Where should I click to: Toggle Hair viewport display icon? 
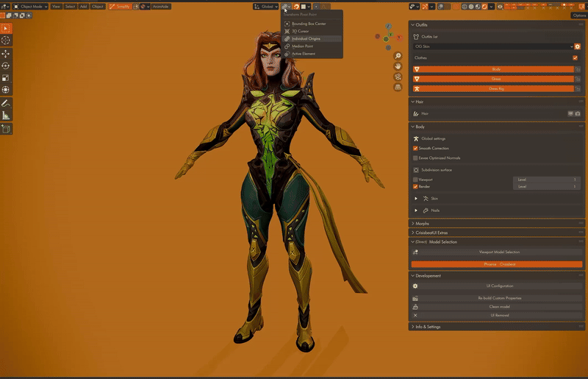tap(570, 113)
